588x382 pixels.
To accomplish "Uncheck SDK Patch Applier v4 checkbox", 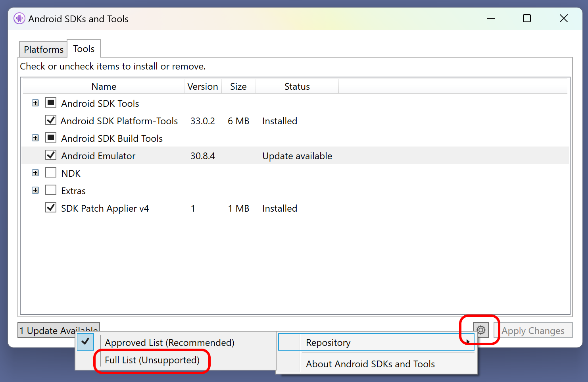I will (x=51, y=208).
